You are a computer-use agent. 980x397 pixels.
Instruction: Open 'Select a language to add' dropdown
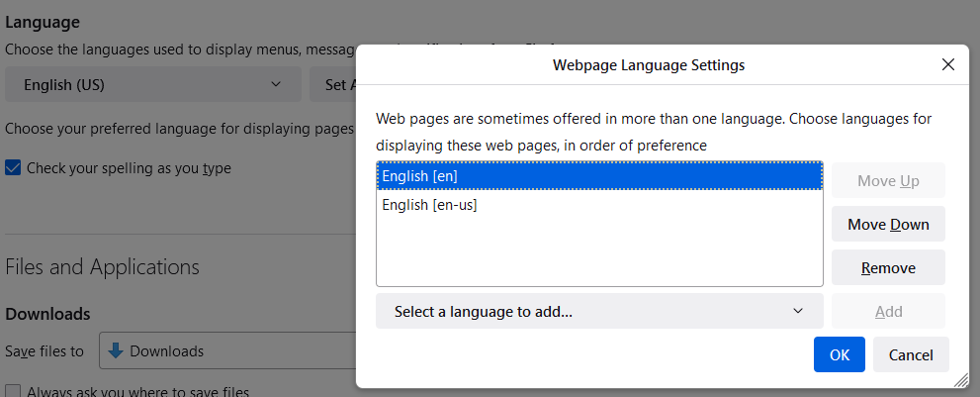[x=598, y=311]
